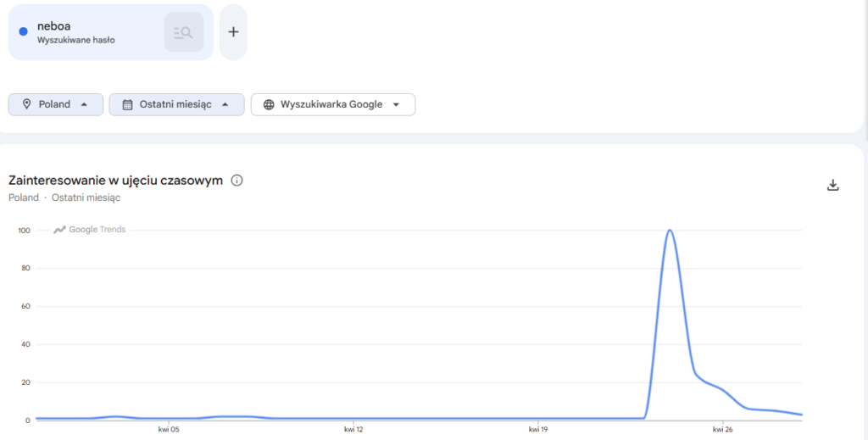
Task: Click the chart title "Zainteresowanie w ujęciu czasowym"
Action: [115, 180]
